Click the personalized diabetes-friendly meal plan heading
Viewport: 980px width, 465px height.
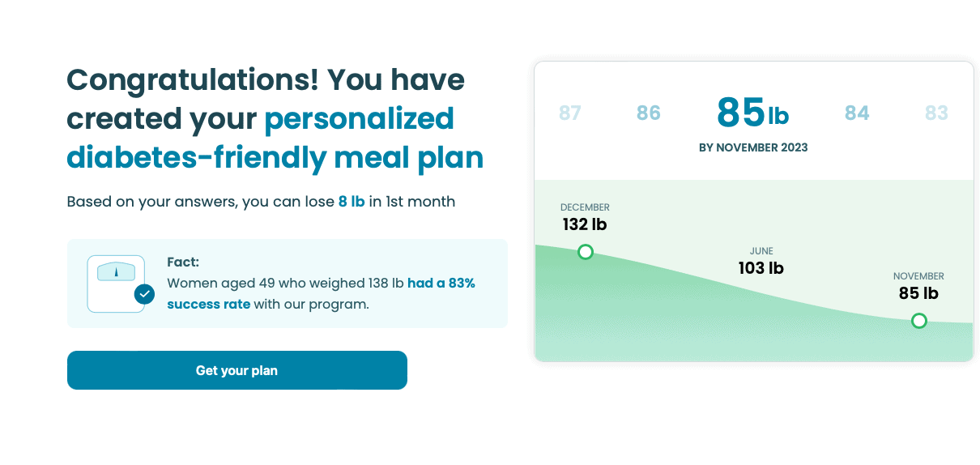pos(275,138)
